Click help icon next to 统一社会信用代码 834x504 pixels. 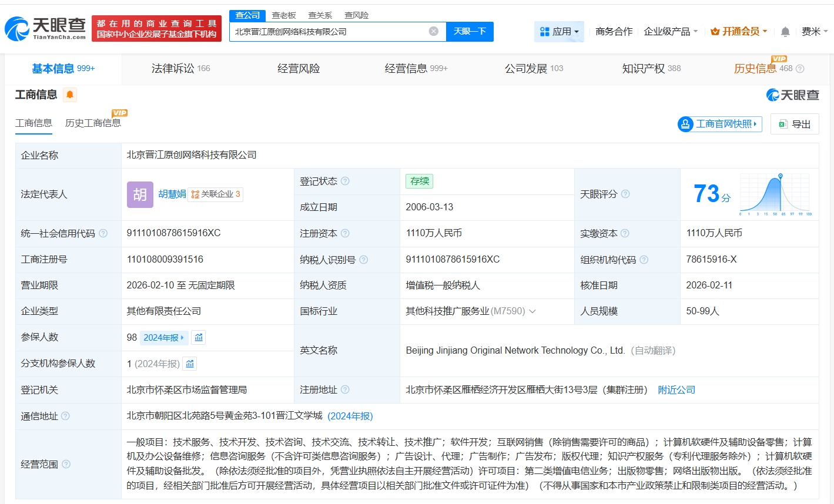coord(103,233)
